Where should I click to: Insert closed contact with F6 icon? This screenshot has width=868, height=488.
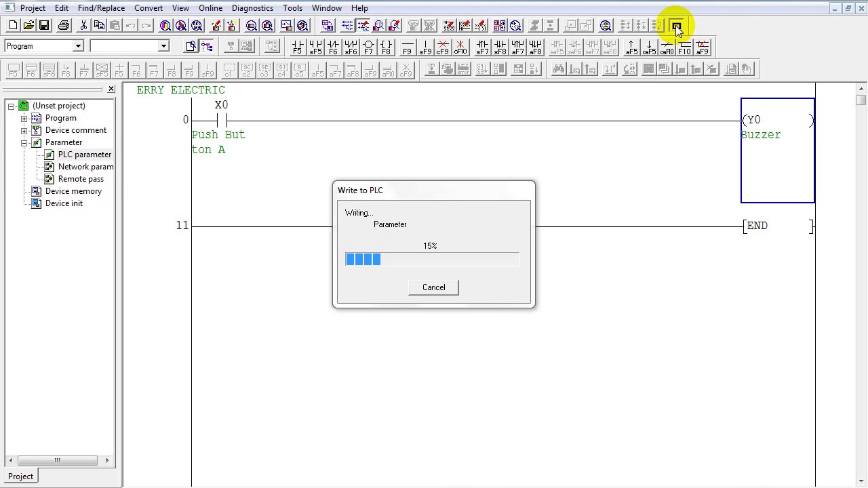333,47
